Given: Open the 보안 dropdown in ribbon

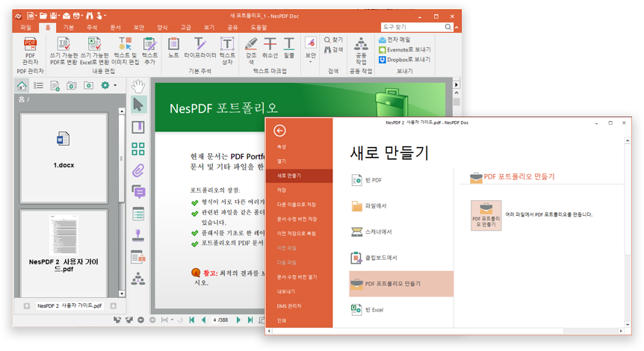Looking at the screenshot, I should (x=311, y=50).
